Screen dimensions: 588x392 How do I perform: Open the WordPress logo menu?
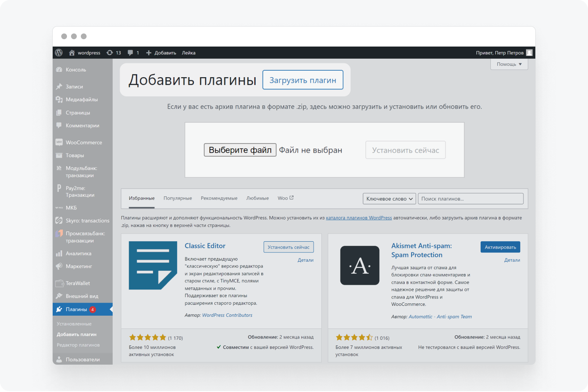[59, 53]
